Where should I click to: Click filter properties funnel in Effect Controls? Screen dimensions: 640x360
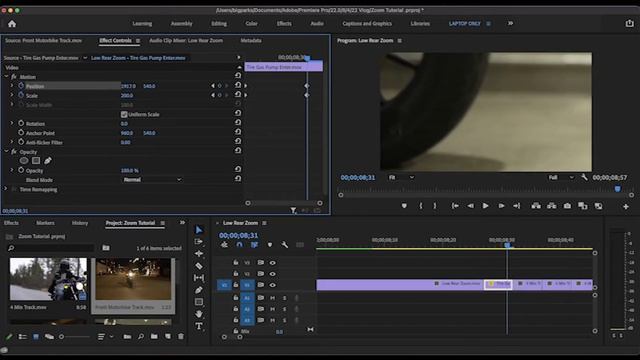point(293,210)
